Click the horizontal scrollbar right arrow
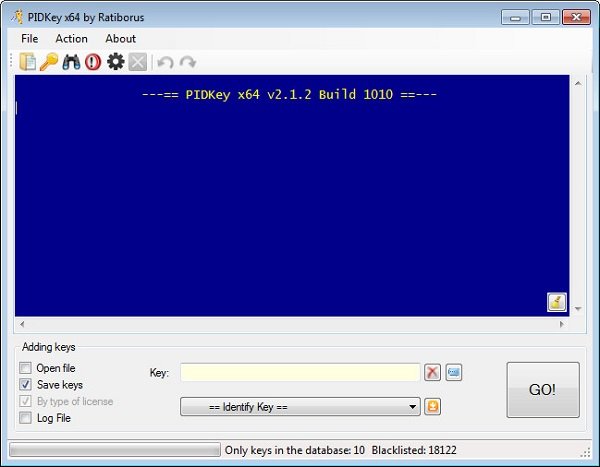 [561, 324]
